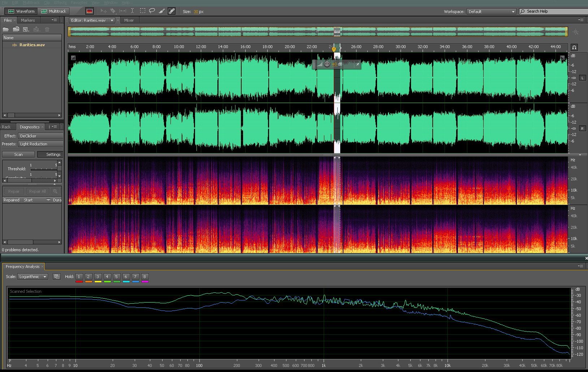588x372 pixels.
Task: Toggle the right channel R button
Action: (x=583, y=129)
